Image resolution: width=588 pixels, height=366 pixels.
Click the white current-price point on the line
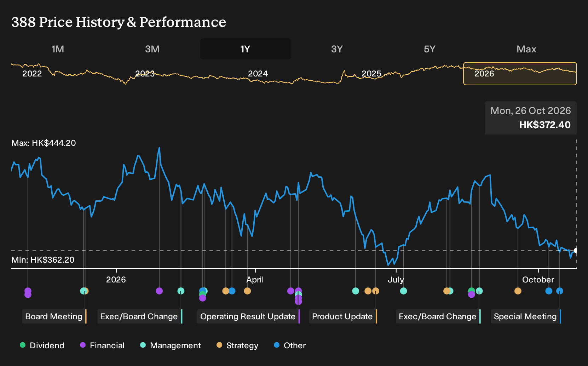(576, 251)
